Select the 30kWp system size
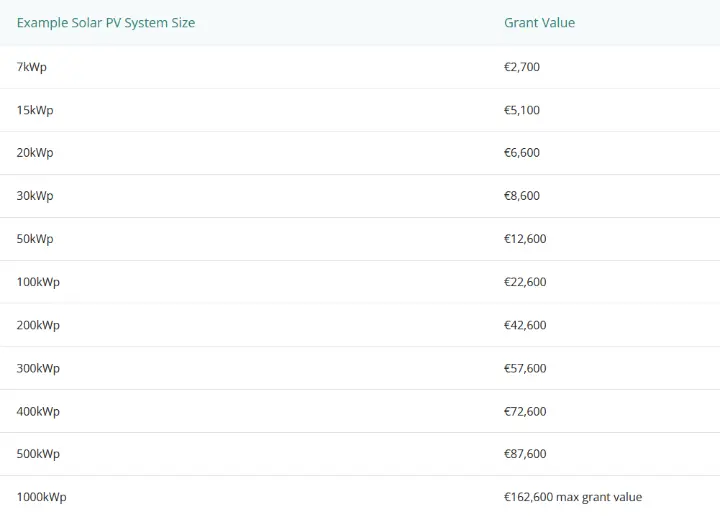 (35, 196)
